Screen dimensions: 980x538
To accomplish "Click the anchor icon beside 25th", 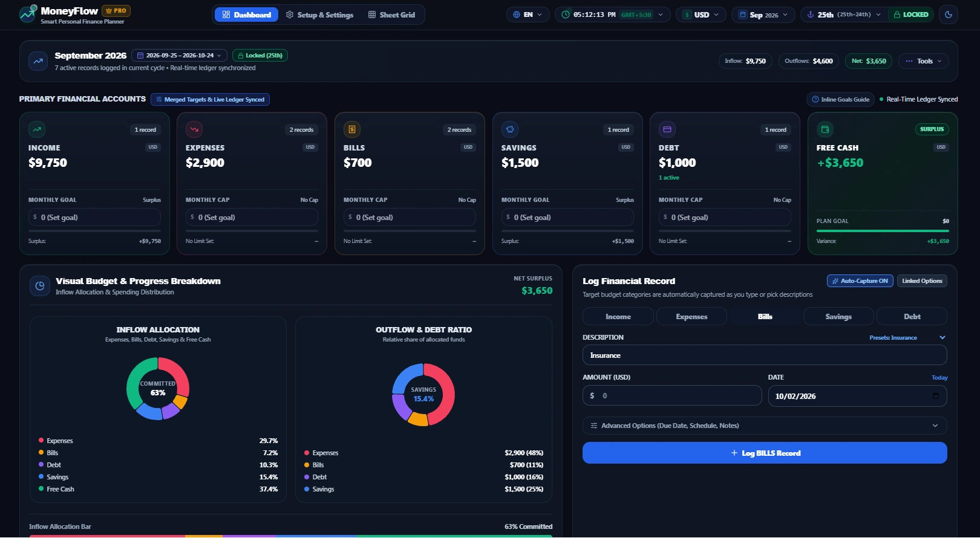I will [x=811, y=15].
